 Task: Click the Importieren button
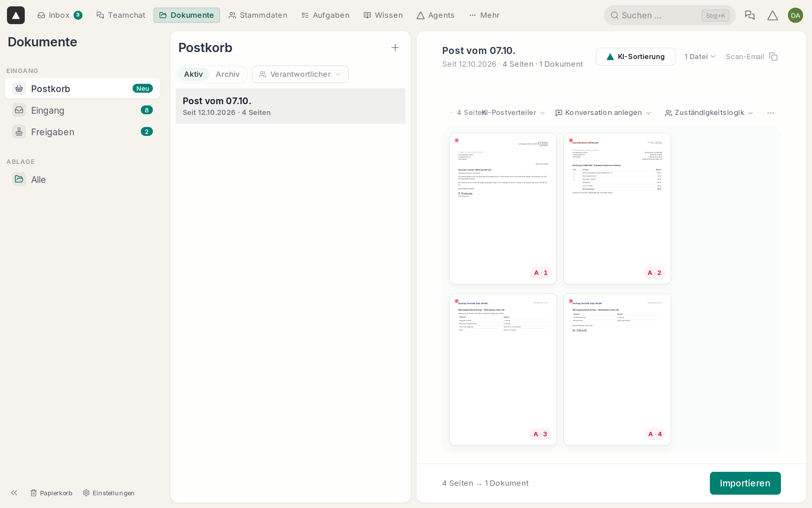[x=745, y=483]
